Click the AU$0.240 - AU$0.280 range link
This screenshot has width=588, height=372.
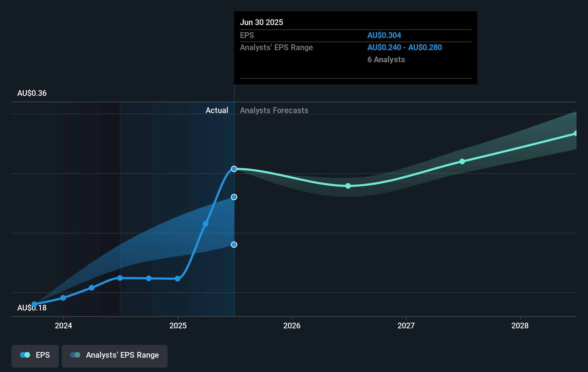404,47
